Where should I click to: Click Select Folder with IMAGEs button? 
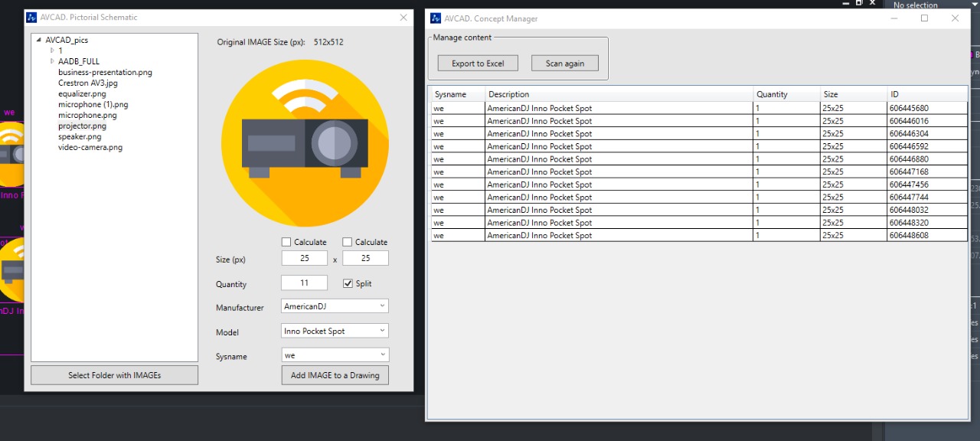point(115,375)
